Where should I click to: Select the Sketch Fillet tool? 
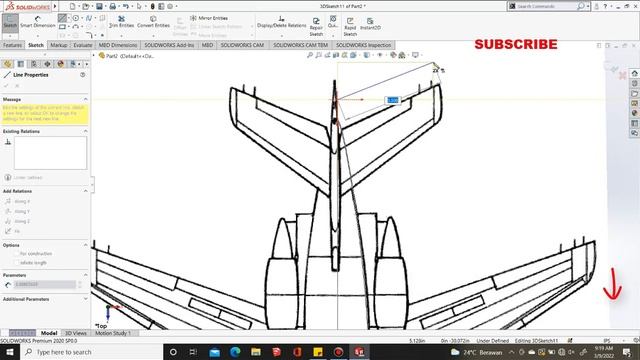[x=89, y=36]
